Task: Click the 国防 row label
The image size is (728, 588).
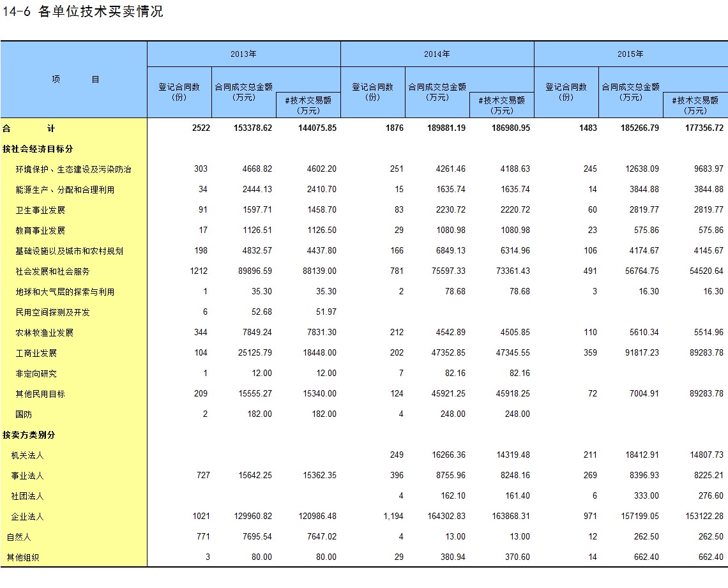Action: click(24, 414)
